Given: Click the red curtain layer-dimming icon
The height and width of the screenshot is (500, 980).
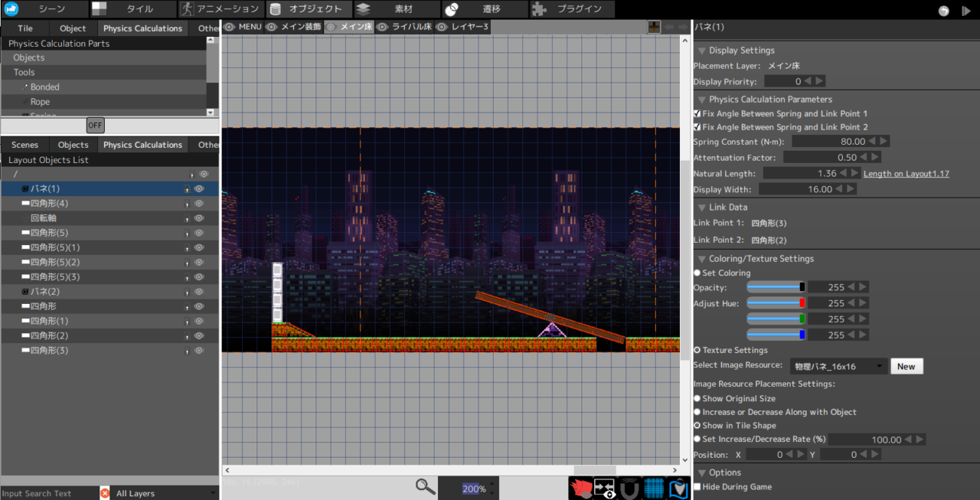Looking at the screenshot, I should (582, 488).
